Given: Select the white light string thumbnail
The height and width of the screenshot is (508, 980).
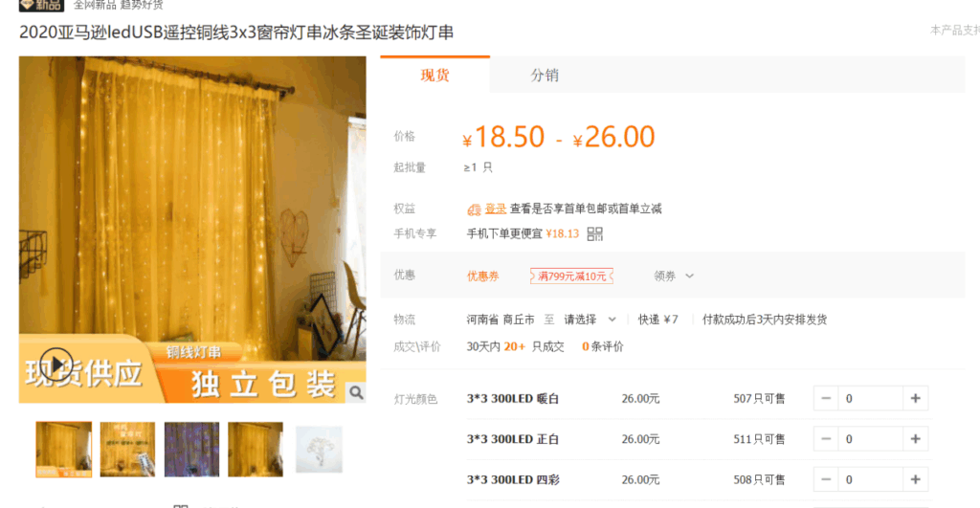Looking at the screenshot, I should 319,450.
